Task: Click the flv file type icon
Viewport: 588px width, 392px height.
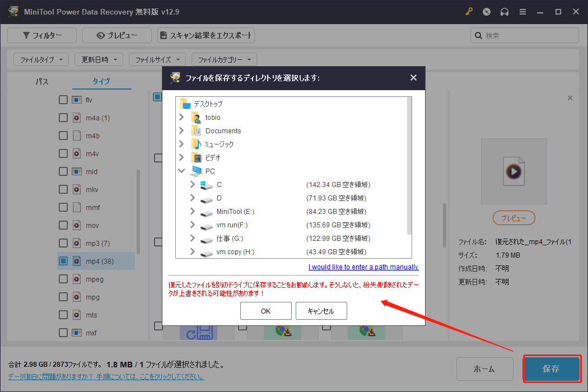Action: coord(77,100)
